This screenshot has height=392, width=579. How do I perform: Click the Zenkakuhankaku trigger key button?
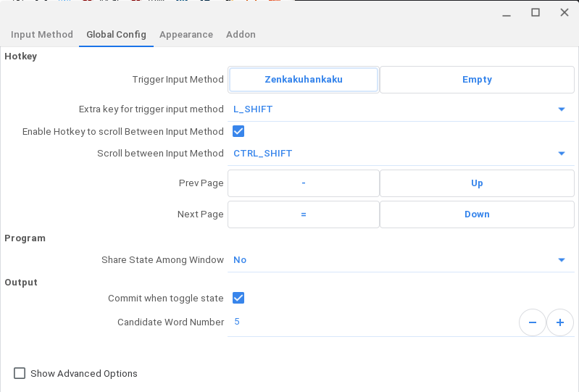[304, 80]
